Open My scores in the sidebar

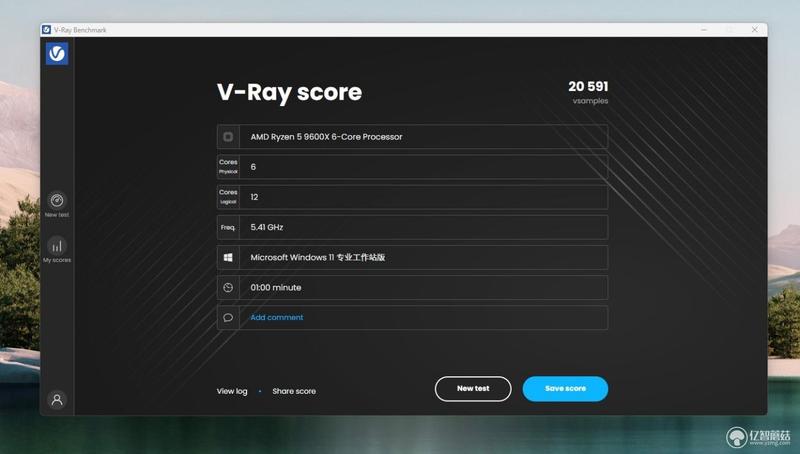click(57, 249)
